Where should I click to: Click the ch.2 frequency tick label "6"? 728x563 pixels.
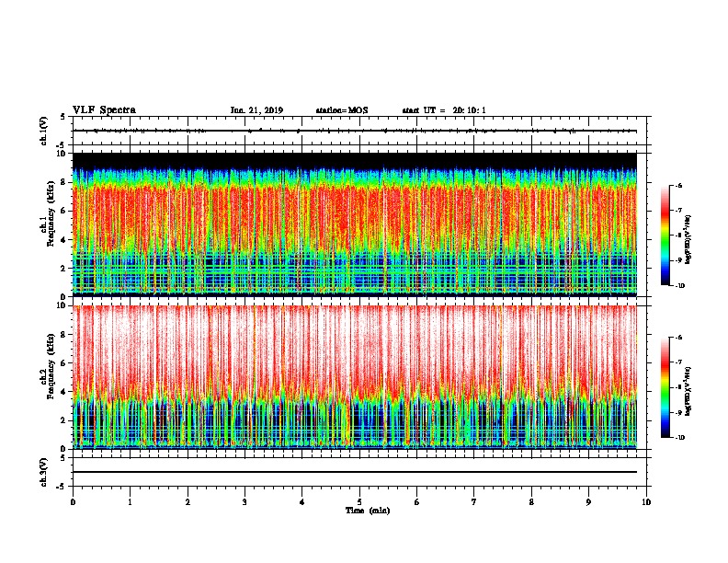pyautogui.click(x=63, y=363)
